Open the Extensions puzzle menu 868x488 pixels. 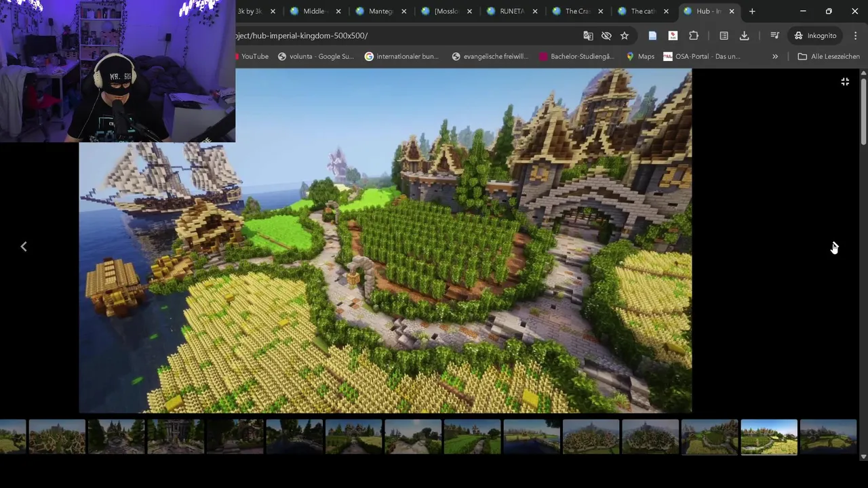[x=694, y=35]
